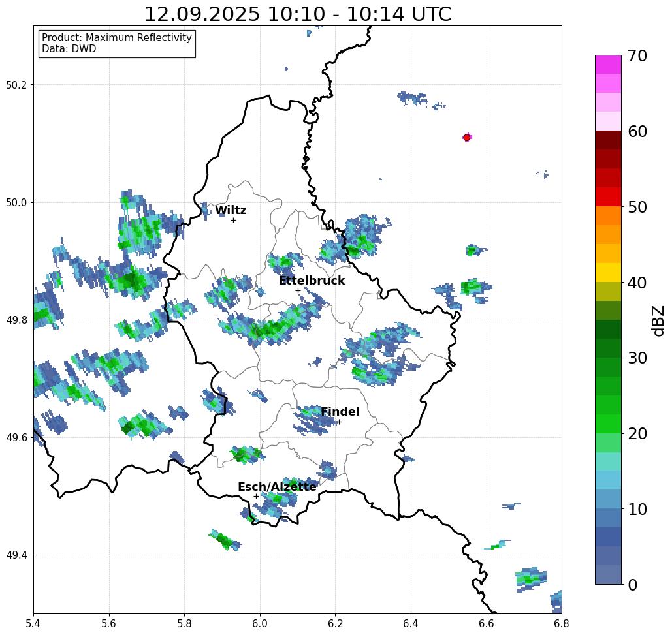Click the colorbar tick label 30
Image resolution: width=672 pixels, height=635 pixels.
click(x=637, y=358)
